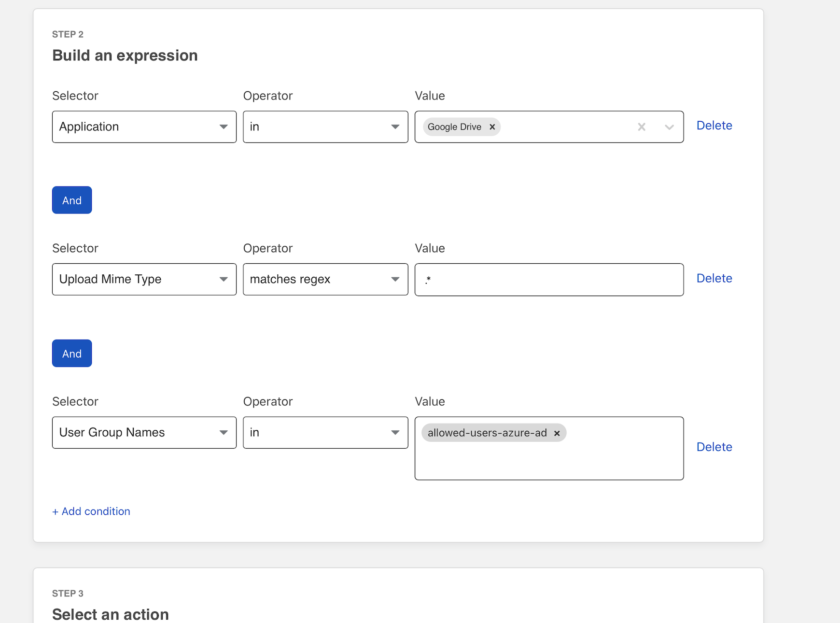840x623 pixels.
Task: Click the Application value multi-select field
Action: pos(565,127)
